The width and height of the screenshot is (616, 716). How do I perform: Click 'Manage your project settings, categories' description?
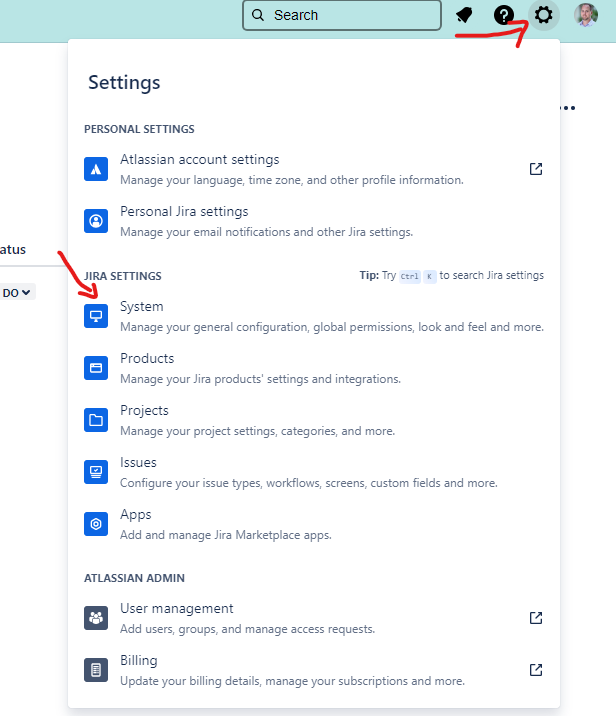258,432
